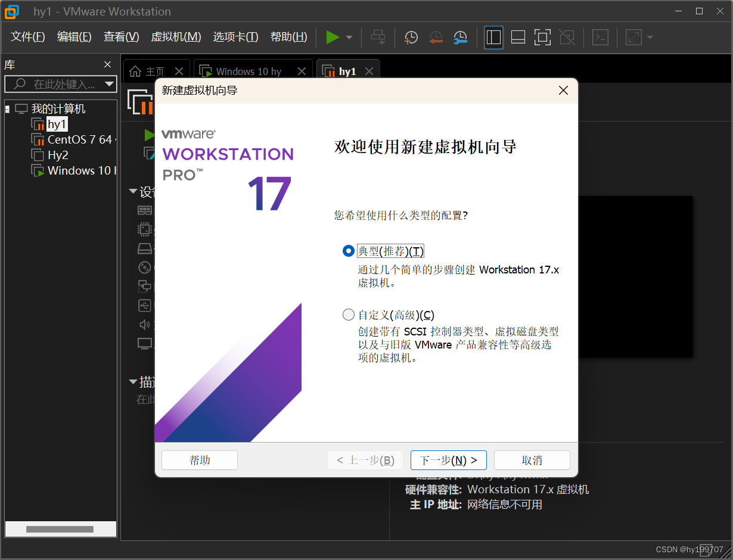Click the green Power On play button

click(333, 38)
